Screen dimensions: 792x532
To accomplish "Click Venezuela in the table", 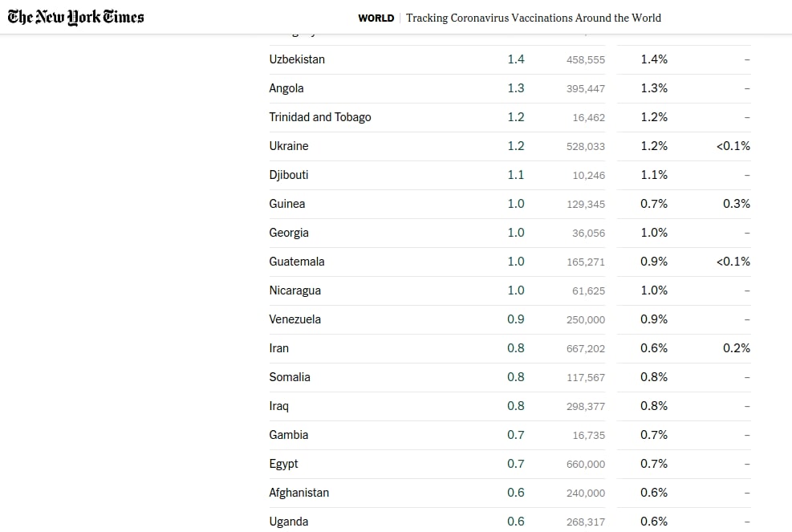I will (295, 319).
